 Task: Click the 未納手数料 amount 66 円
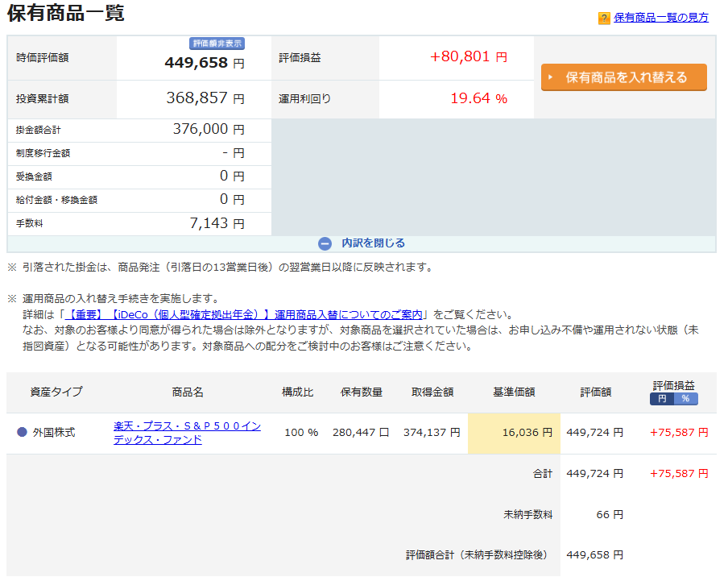609,515
